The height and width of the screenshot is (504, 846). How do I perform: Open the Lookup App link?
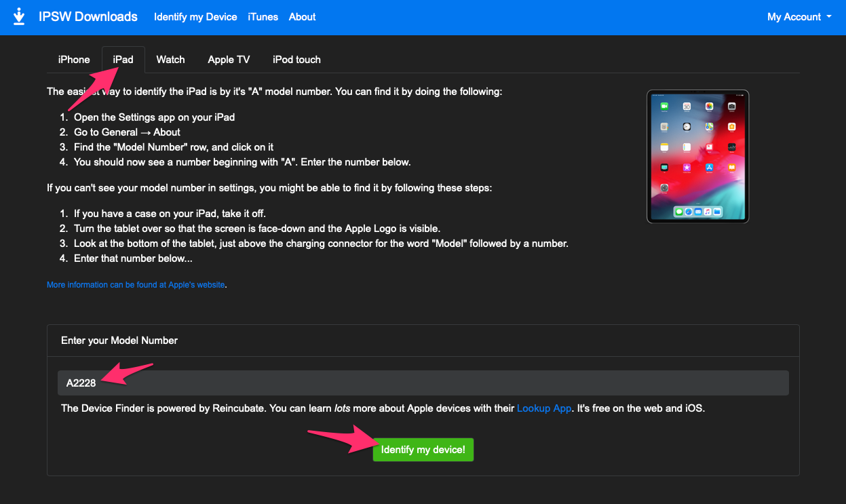coord(544,408)
